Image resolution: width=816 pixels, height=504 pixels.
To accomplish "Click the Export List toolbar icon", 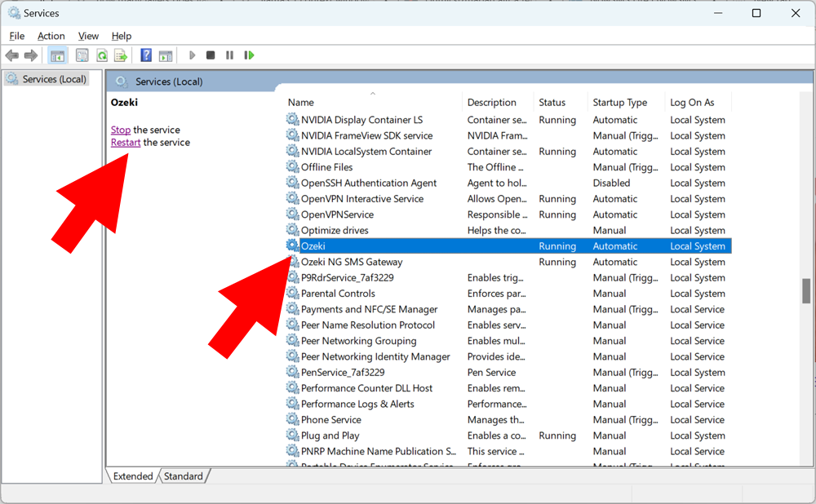I will pos(121,55).
